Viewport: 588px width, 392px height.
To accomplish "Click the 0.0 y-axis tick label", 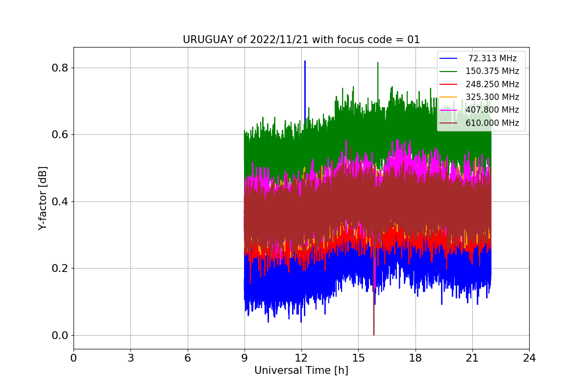I will pos(60,335).
